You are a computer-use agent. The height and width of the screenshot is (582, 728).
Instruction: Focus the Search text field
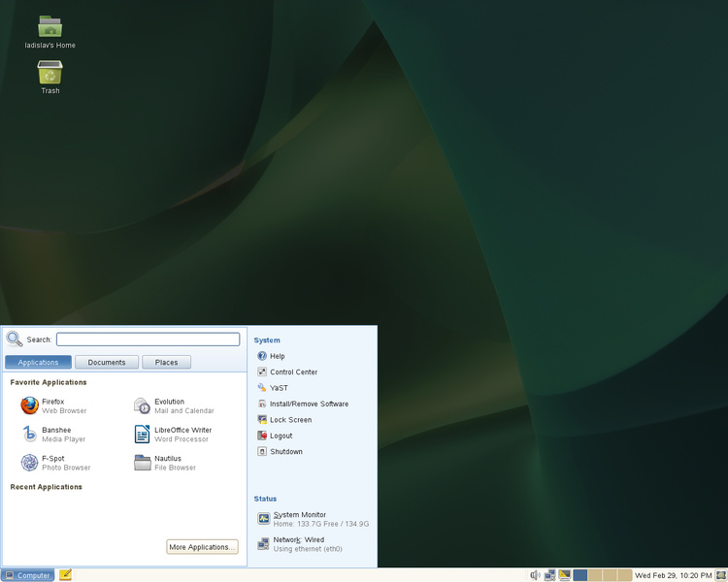click(149, 339)
